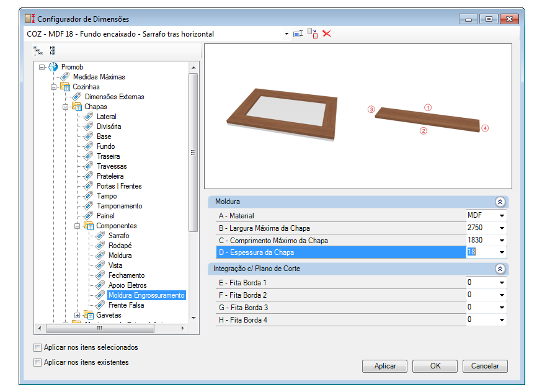Click the Rodapé ruler icon

[100, 246]
